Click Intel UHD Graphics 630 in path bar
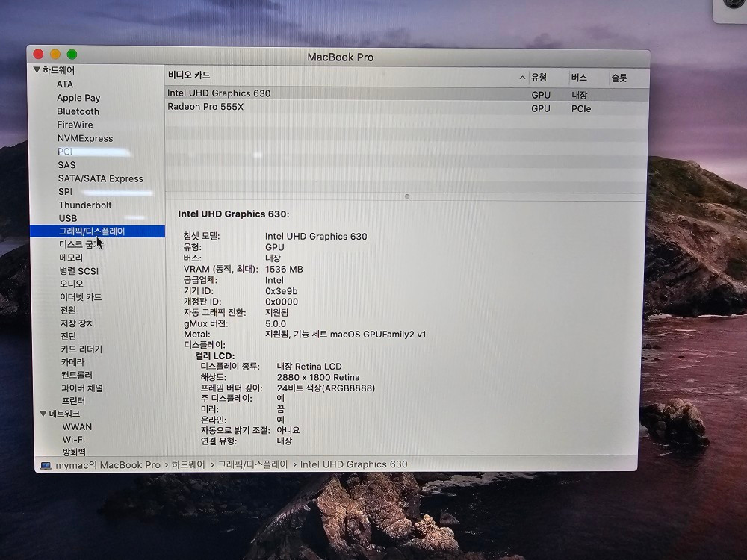The width and height of the screenshot is (747, 560). pos(354,464)
